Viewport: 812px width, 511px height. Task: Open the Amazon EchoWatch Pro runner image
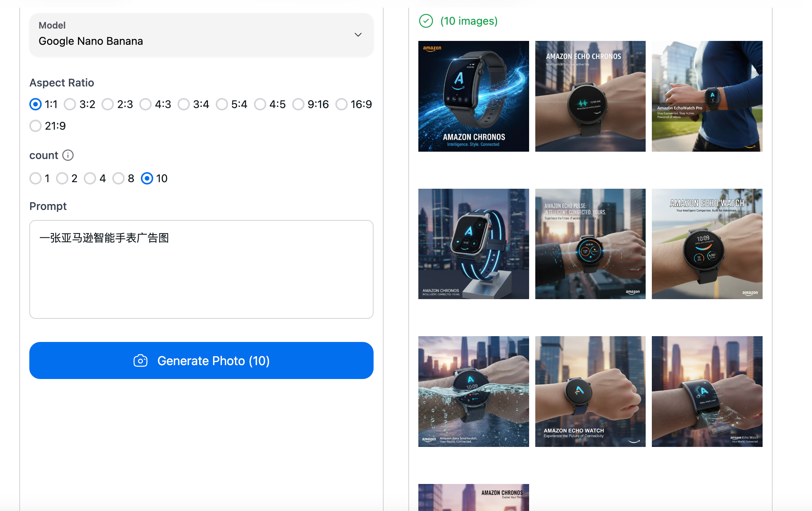(707, 96)
